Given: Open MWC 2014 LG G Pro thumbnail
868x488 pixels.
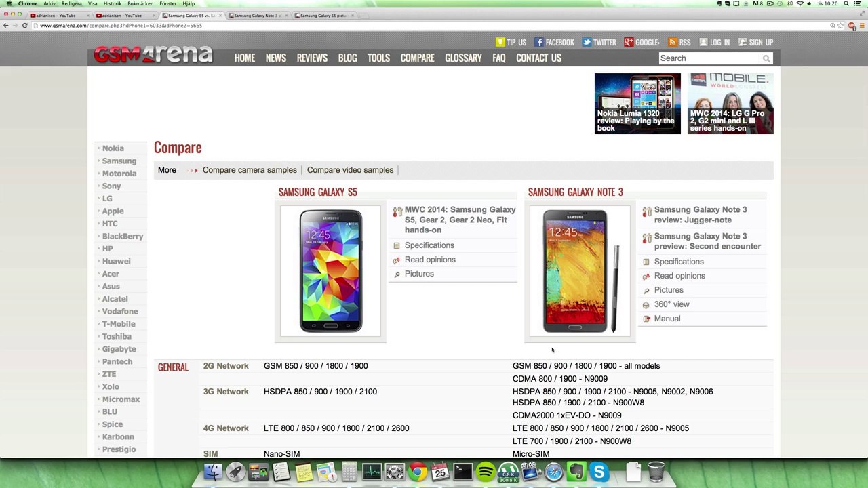Looking at the screenshot, I should (730, 103).
